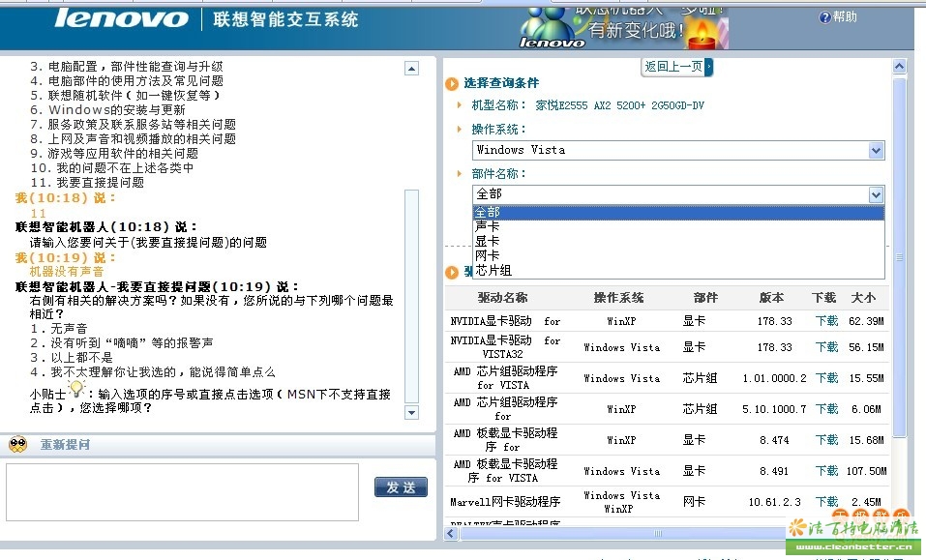Choose 全部 in the open dropdown list
This screenshot has width=926, height=560.
click(x=678, y=213)
